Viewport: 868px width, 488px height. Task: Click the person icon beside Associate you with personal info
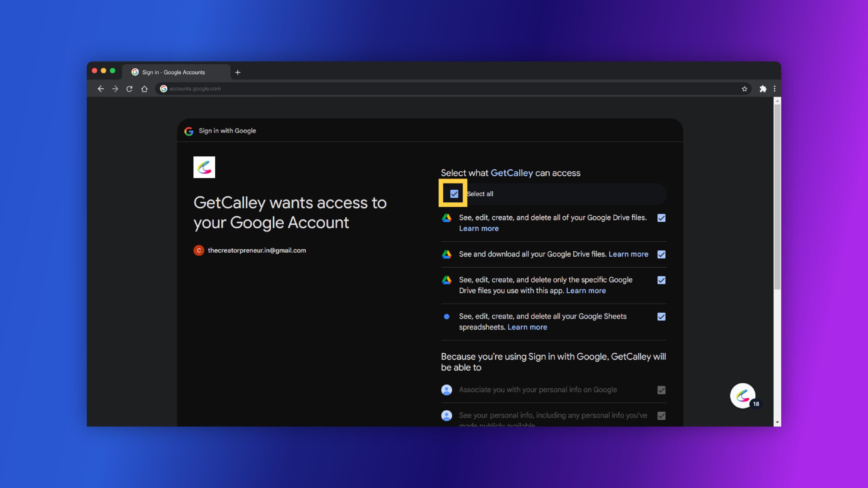point(446,390)
